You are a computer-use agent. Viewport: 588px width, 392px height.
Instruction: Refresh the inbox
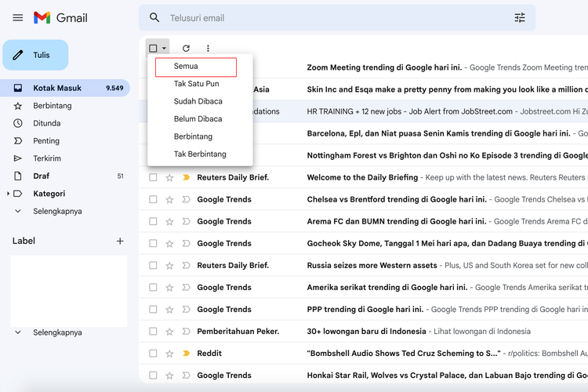point(186,48)
